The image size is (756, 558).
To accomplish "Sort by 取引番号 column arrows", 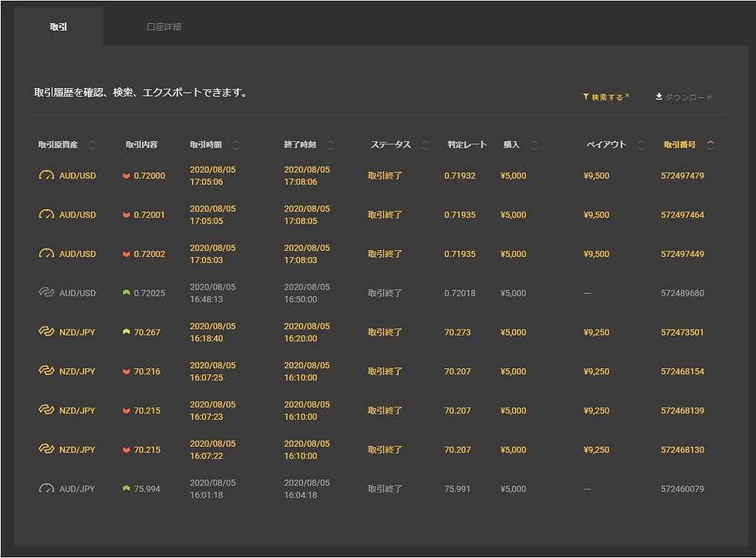I will [710, 144].
